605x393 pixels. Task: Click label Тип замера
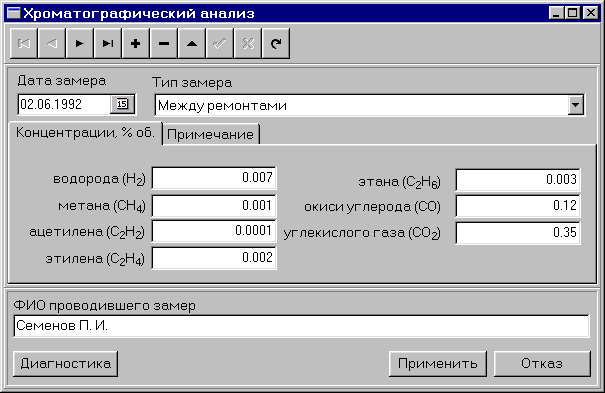pyautogui.click(x=192, y=82)
